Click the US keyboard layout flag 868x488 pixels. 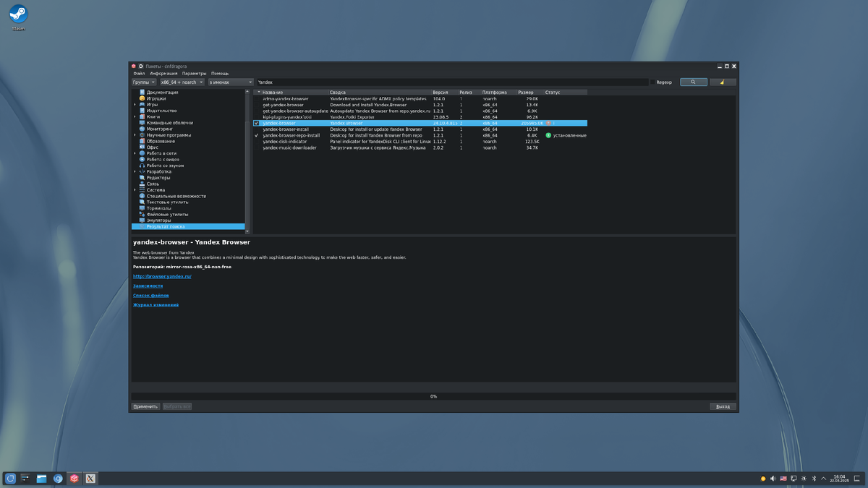point(783,479)
